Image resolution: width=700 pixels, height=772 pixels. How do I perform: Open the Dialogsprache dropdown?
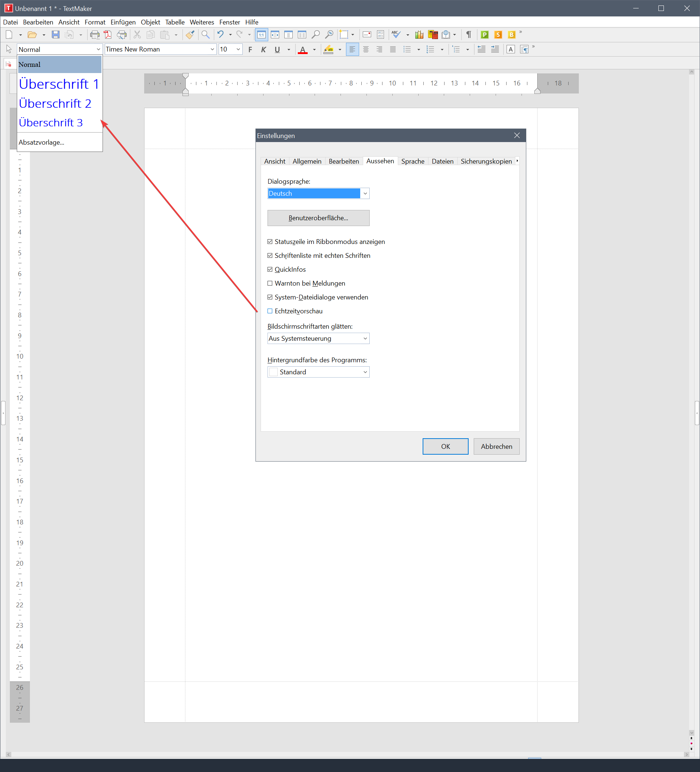[365, 194]
